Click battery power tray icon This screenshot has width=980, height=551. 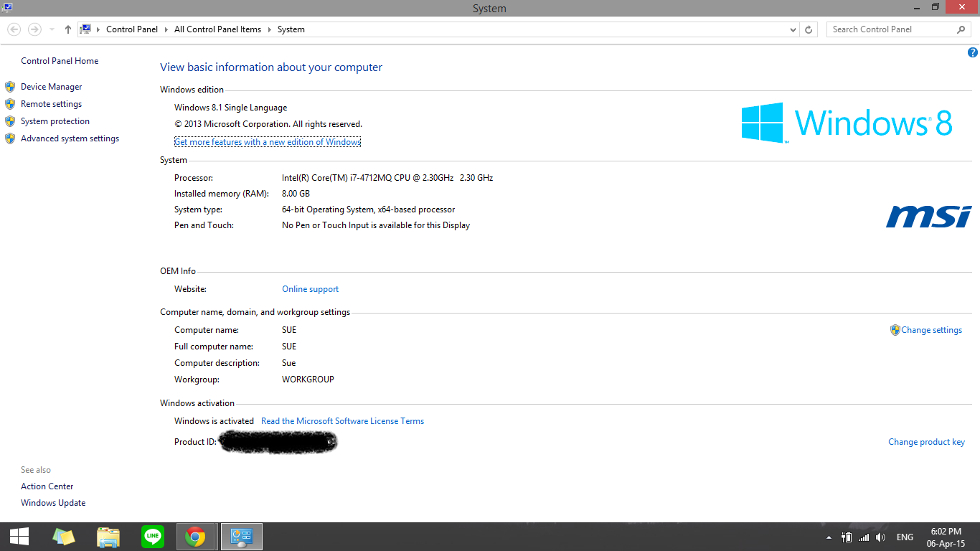point(847,537)
